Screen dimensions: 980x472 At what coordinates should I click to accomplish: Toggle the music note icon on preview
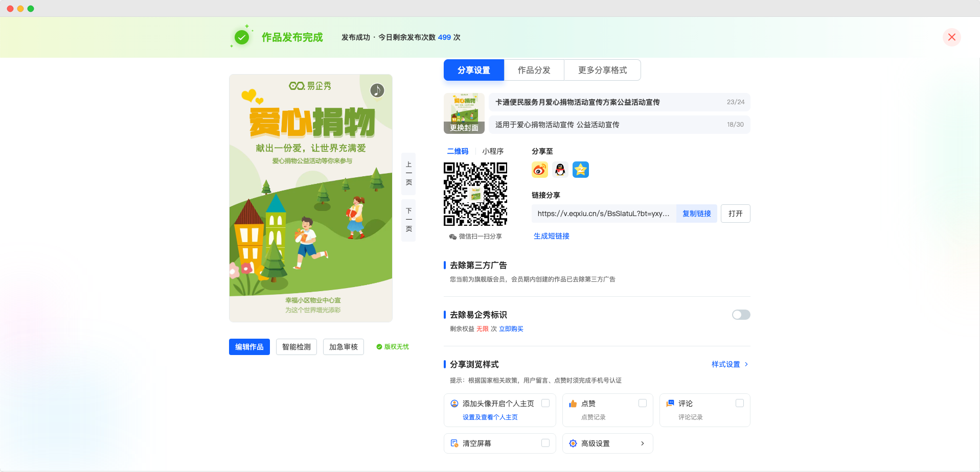377,90
